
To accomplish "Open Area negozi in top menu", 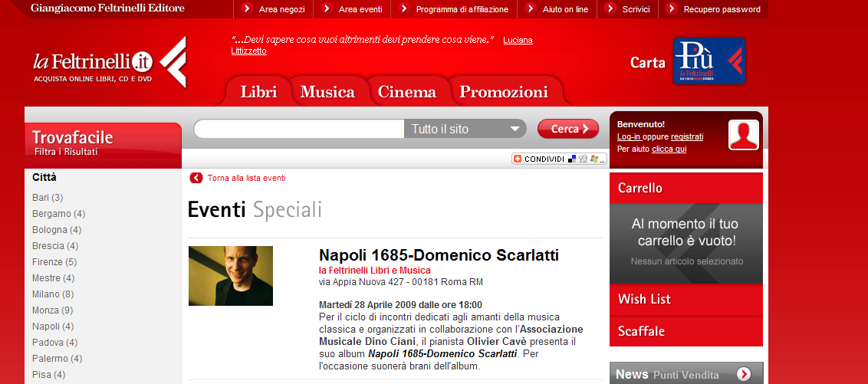I will (x=281, y=9).
